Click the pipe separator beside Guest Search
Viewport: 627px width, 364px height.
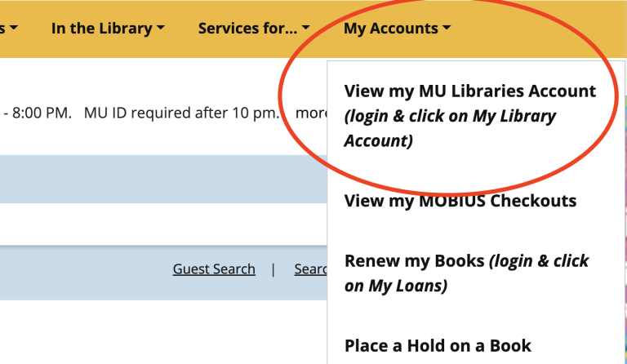[x=273, y=269]
